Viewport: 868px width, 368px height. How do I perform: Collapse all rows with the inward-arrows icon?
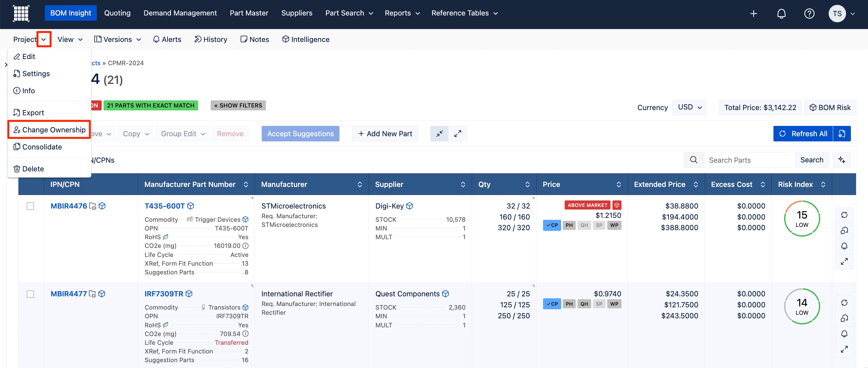(x=439, y=134)
